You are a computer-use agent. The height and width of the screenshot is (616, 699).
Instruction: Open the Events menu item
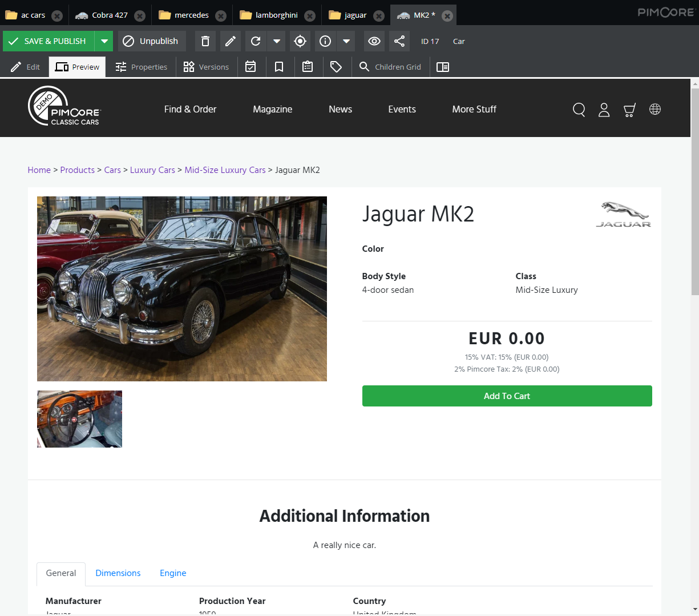tap(402, 109)
